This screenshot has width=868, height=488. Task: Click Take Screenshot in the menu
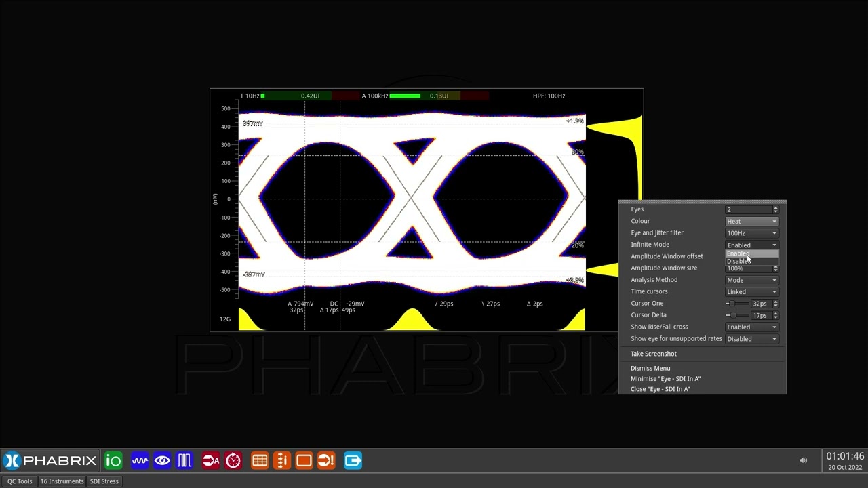tap(654, 354)
